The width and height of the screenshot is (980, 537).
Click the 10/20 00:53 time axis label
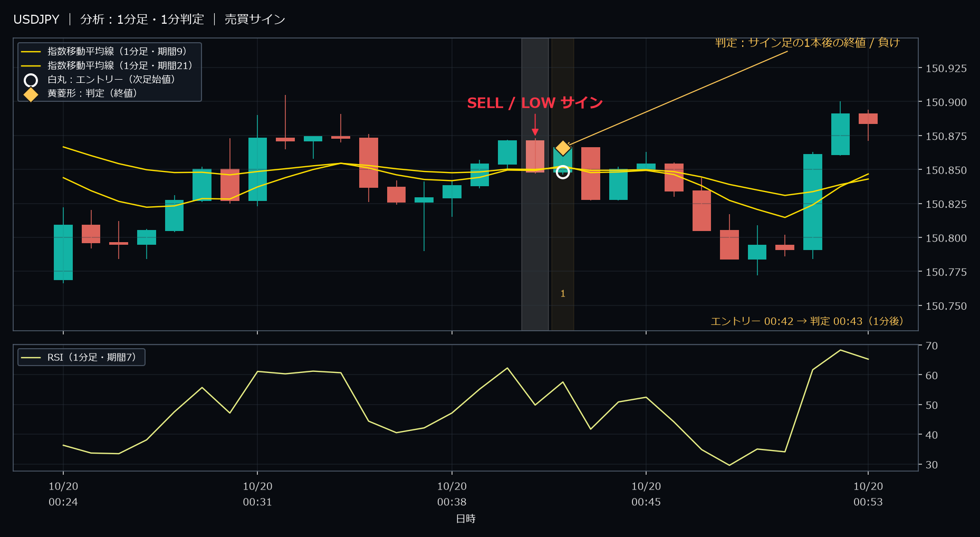pos(868,494)
